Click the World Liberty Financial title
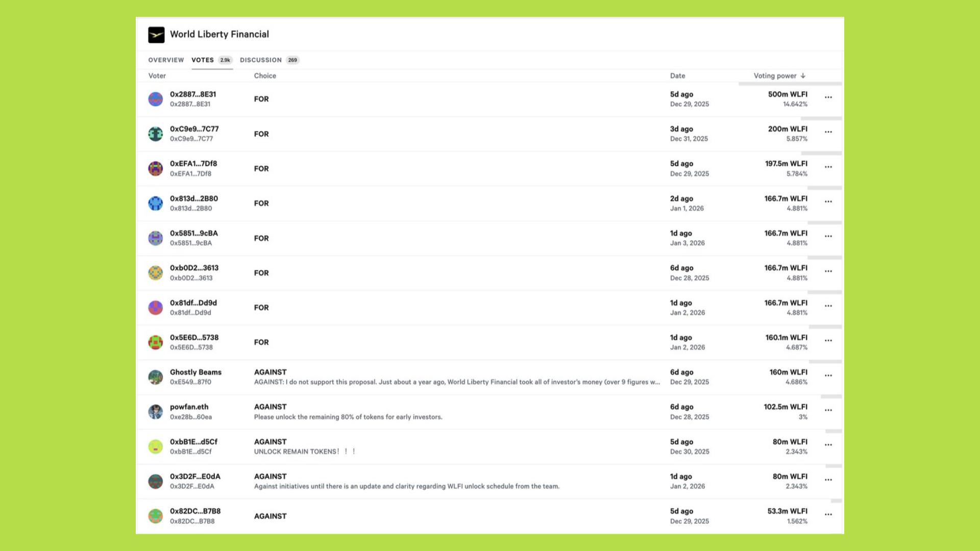 (x=219, y=34)
